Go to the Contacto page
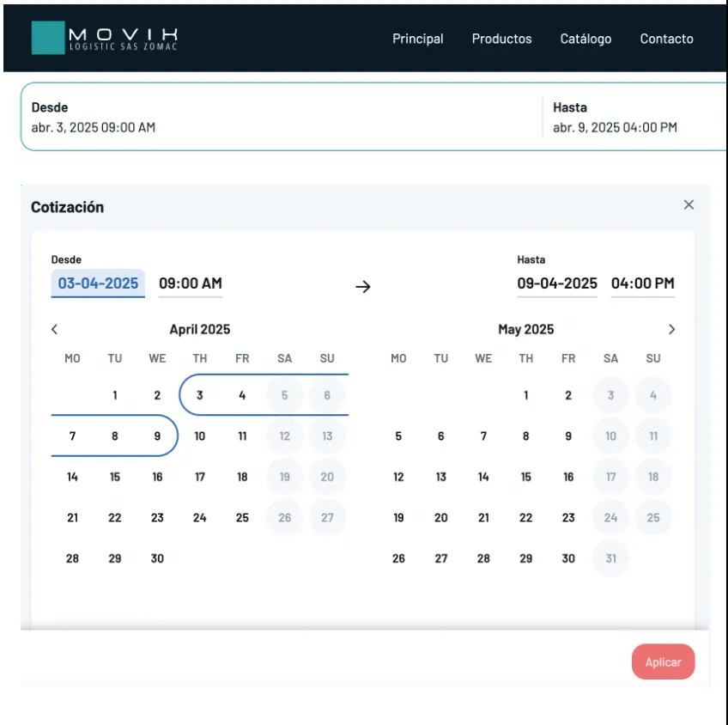728x725 pixels. (x=666, y=39)
